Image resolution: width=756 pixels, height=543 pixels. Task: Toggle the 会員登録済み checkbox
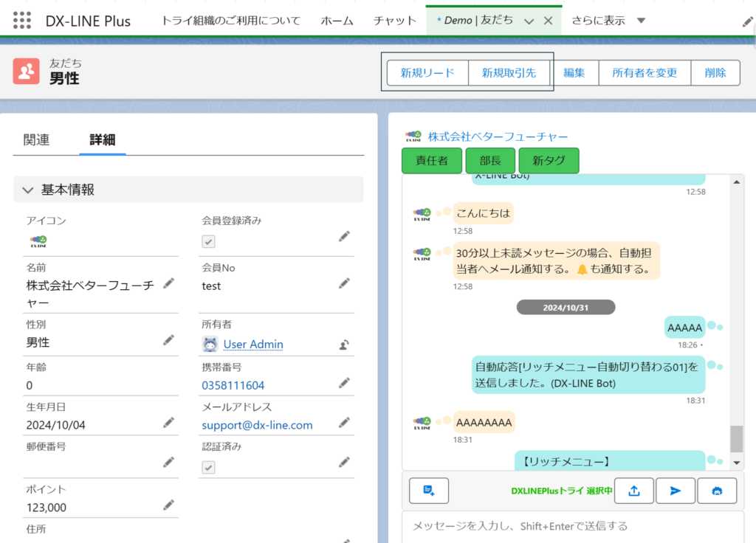tap(209, 241)
